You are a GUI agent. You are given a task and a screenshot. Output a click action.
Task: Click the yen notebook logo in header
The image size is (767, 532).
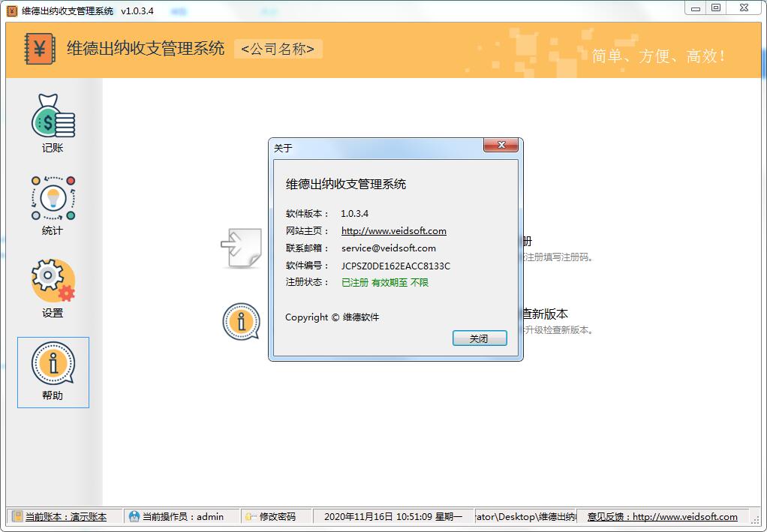40,49
